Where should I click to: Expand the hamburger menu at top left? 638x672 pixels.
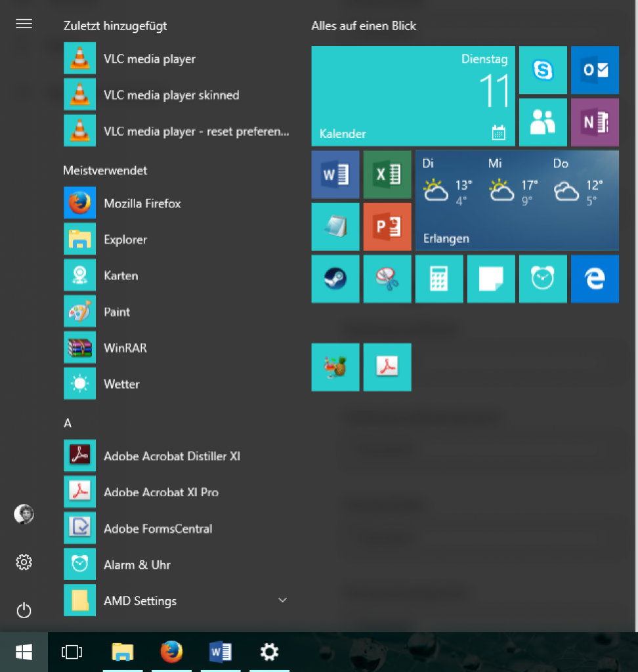coord(24,24)
